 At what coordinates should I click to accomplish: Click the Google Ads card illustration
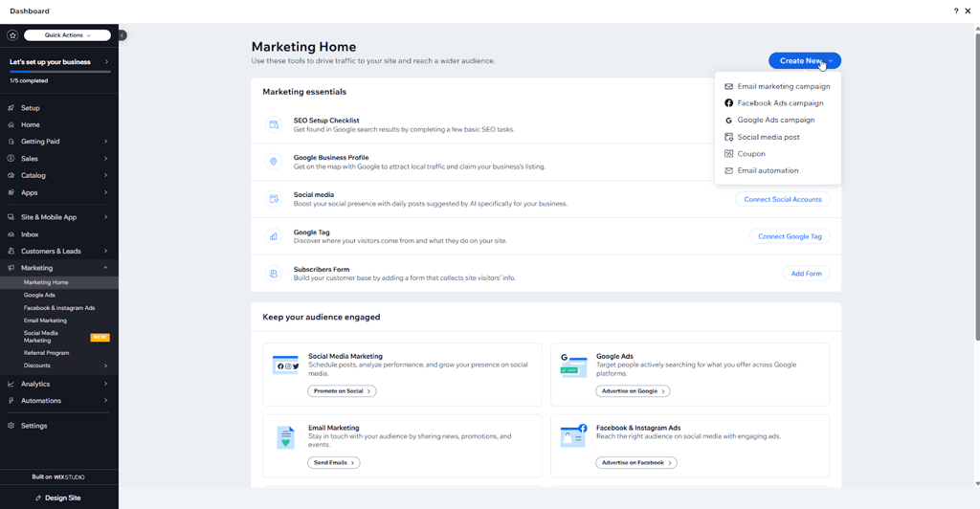click(x=573, y=365)
